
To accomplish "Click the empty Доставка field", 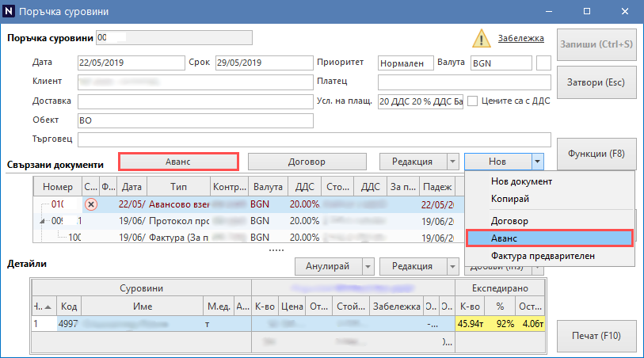I will click(x=196, y=101).
